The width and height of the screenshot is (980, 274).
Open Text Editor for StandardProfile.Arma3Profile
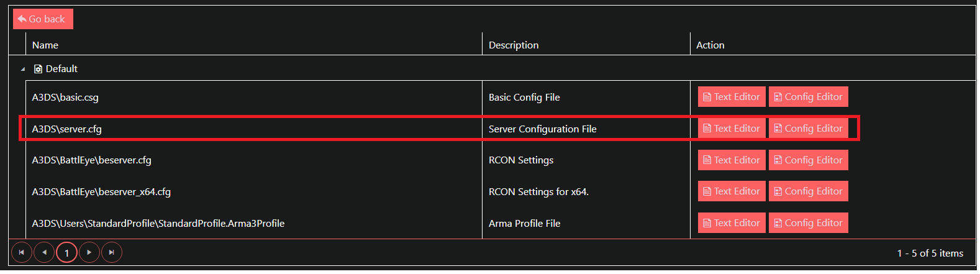click(732, 223)
